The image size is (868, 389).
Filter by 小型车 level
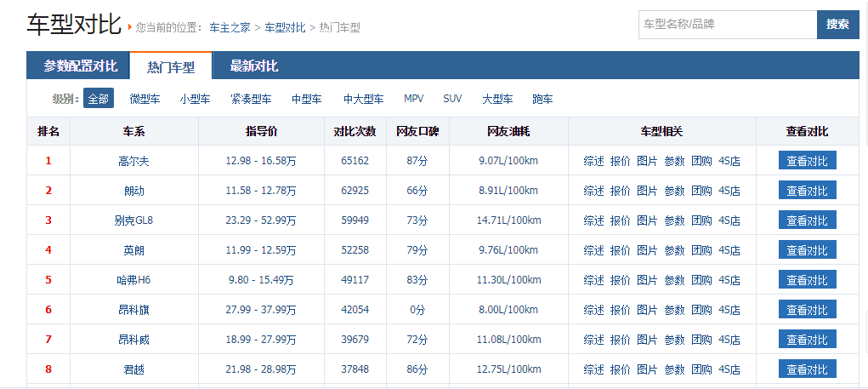tap(195, 100)
